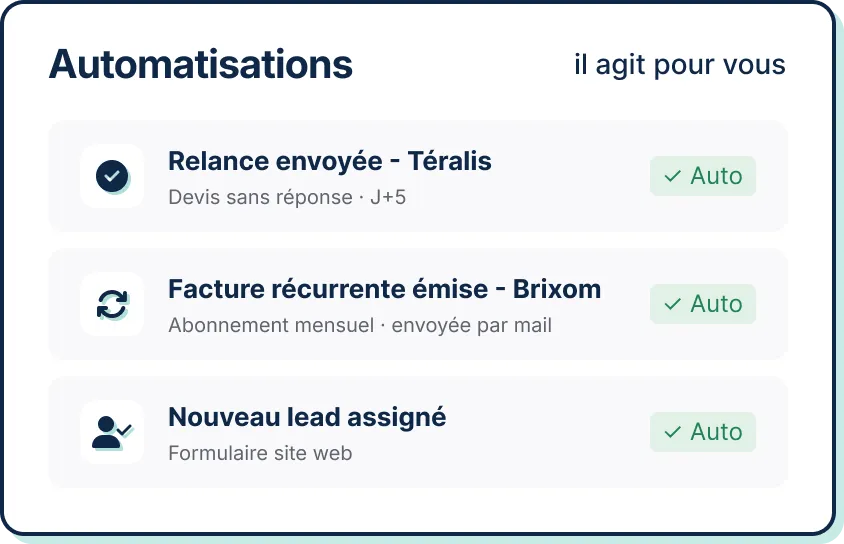This screenshot has height=544, width=844.
Task: Click the green check in Nouveau lead Auto badge
Action: (x=673, y=432)
